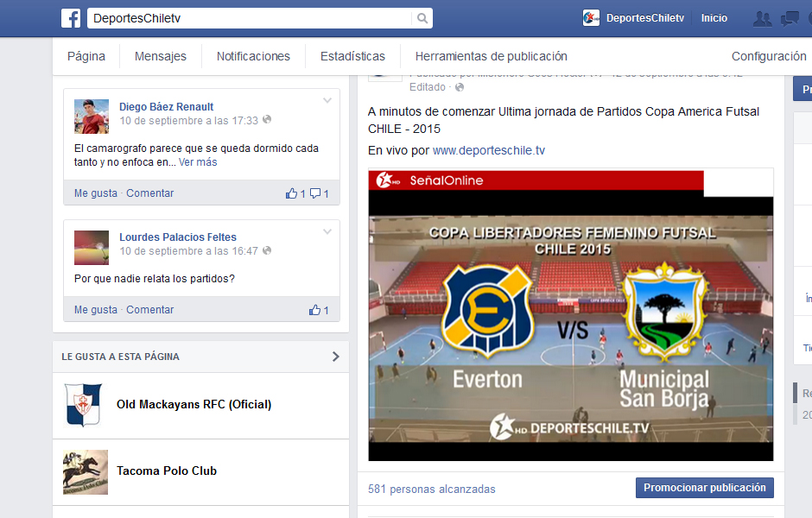Click the comment count bubble on Diego's post

pyautogui.click(x=315, y=193)
